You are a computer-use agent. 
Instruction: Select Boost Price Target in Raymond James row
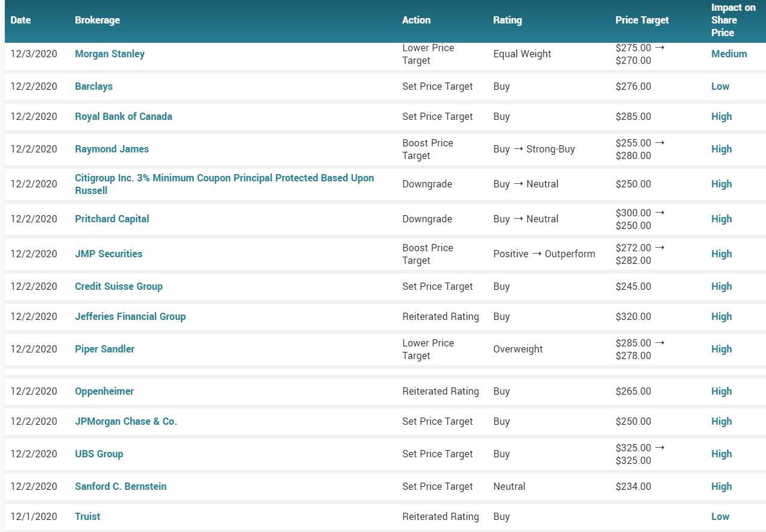tap(428, 149)
